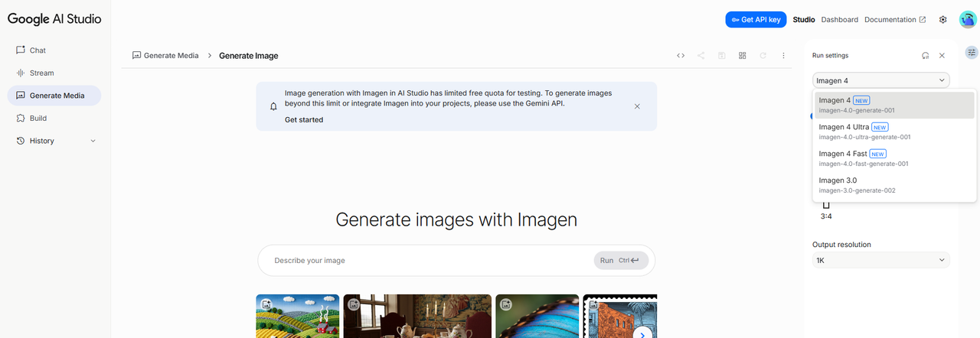Select the Imagen 4 Ultra model option

coord(894,132)
